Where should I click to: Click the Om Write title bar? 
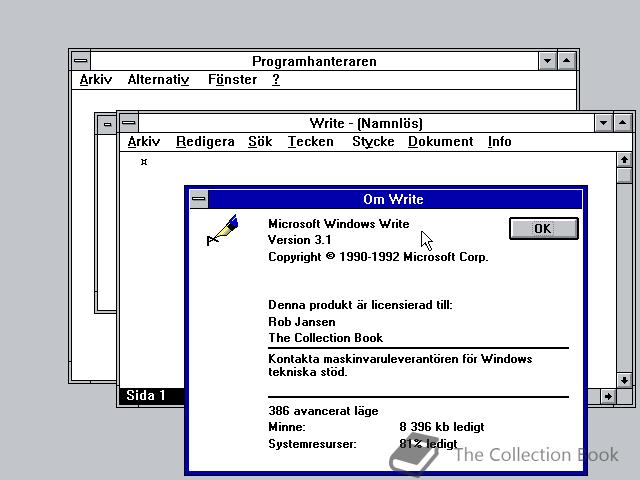[394, 199]
